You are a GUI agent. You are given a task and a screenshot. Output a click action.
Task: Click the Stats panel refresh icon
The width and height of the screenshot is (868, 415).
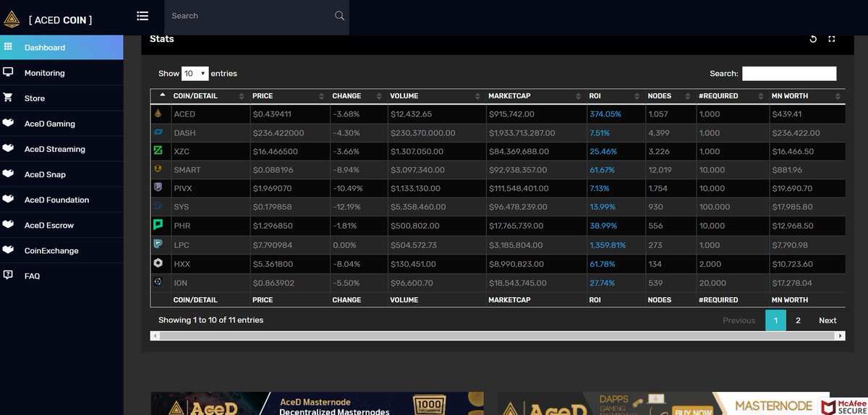pos(813,39)
